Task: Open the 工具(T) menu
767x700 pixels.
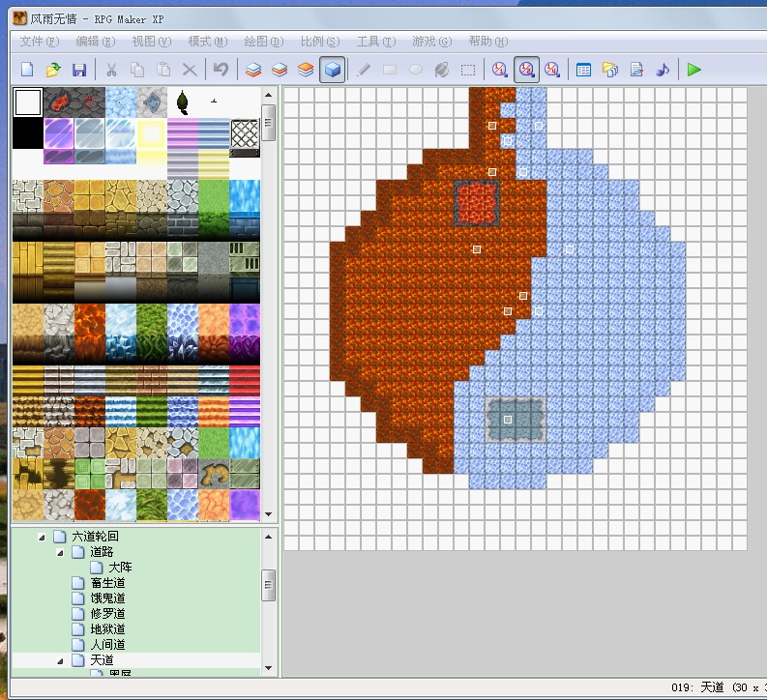Action: click(x=375, y=42)
